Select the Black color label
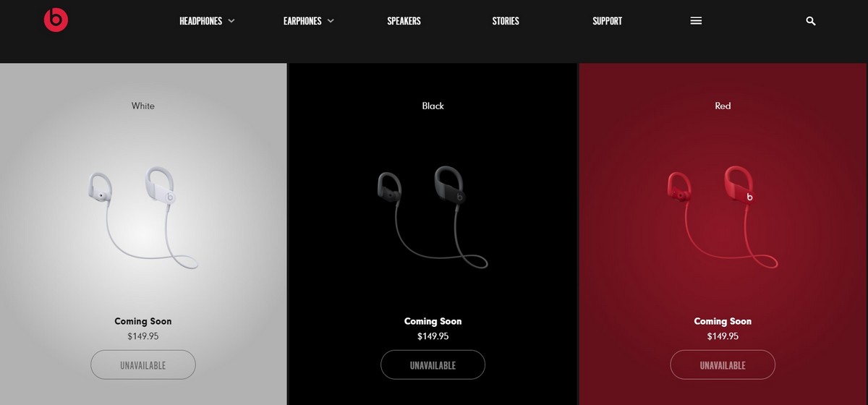The width and height of the screenshot is (868, 405). coord(433,106)
